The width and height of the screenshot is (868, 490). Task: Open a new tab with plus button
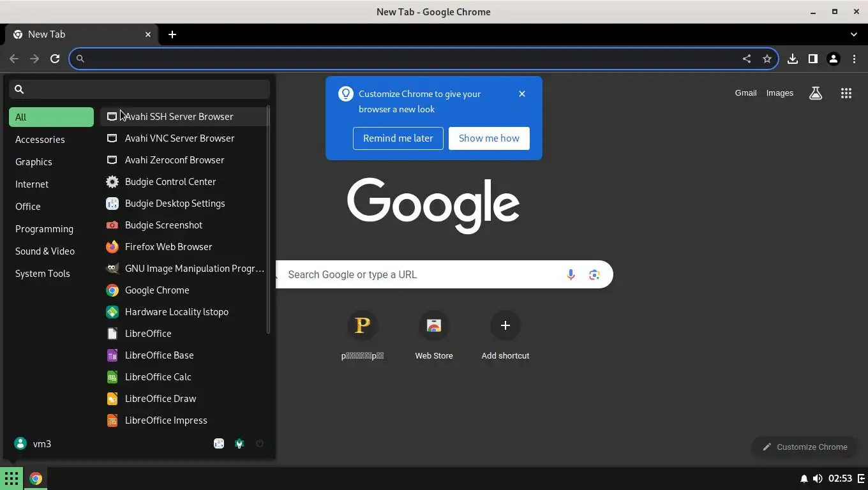click(x=172, y=34)
